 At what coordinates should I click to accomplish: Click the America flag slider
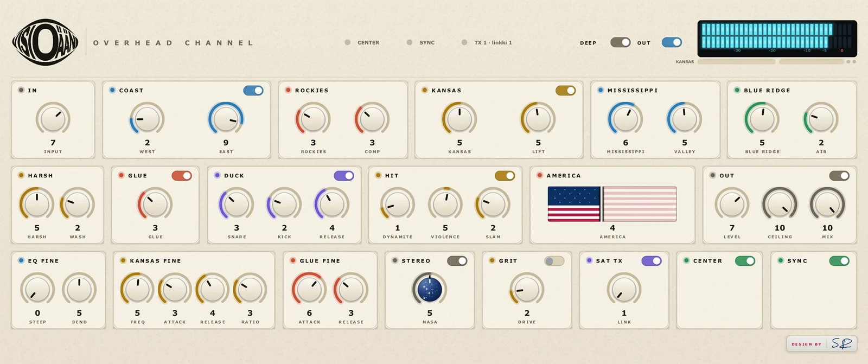point(612,204)
